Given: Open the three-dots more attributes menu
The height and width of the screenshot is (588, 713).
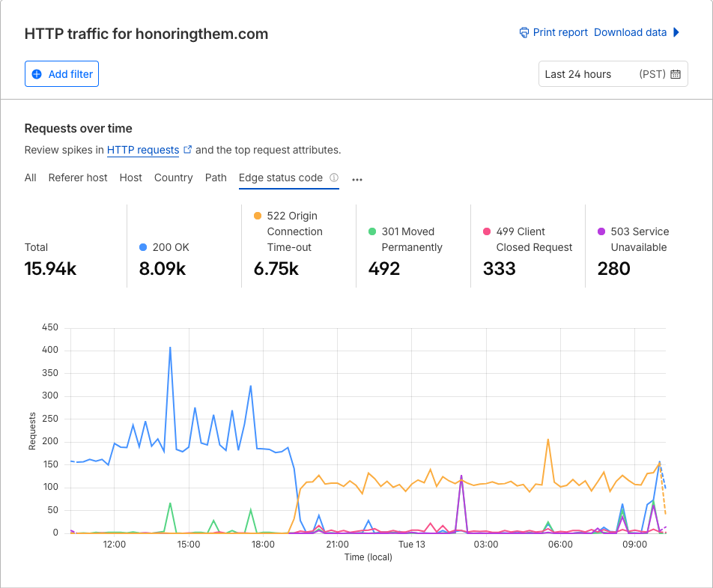Looking at the screenshot, I should tap(357, 180).
